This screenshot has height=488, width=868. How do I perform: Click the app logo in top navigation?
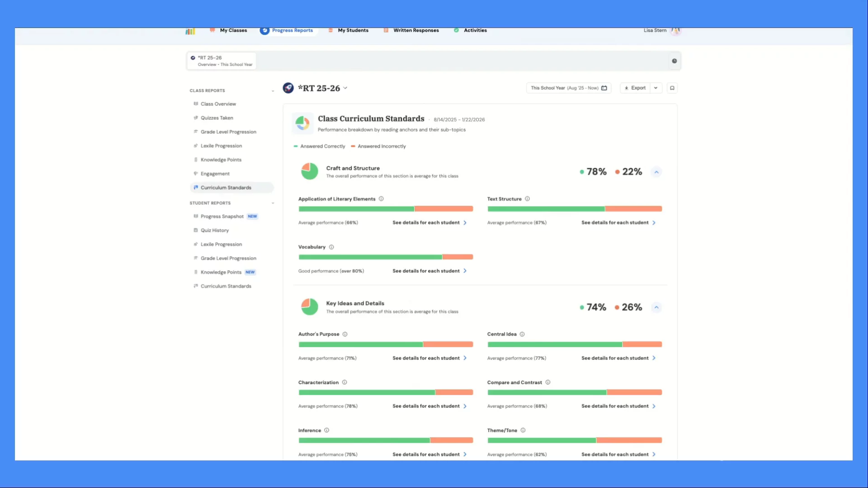click(190, 31)
